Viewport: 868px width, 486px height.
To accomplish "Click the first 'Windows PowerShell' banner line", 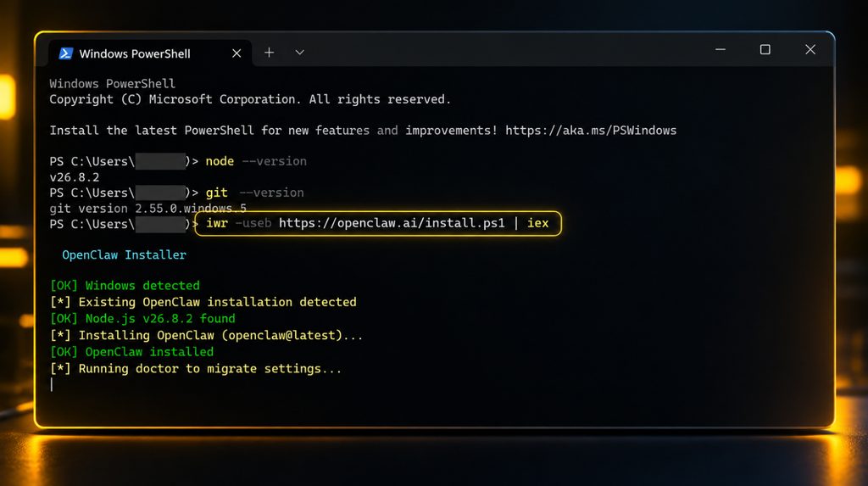I will (113, 84).
